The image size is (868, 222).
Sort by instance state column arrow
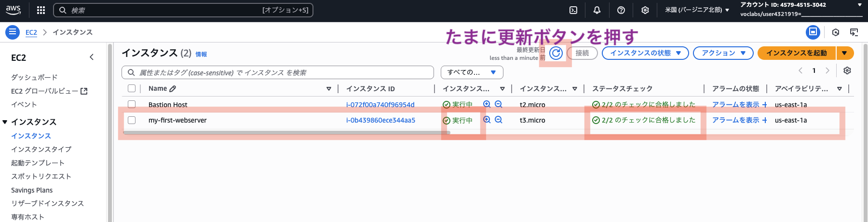tap(502, 89)
